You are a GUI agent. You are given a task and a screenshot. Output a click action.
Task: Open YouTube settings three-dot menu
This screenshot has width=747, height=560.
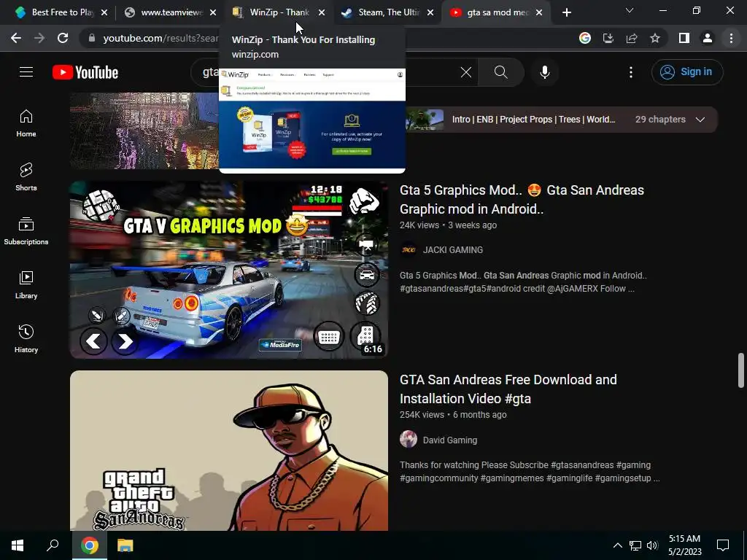[631, 72]
